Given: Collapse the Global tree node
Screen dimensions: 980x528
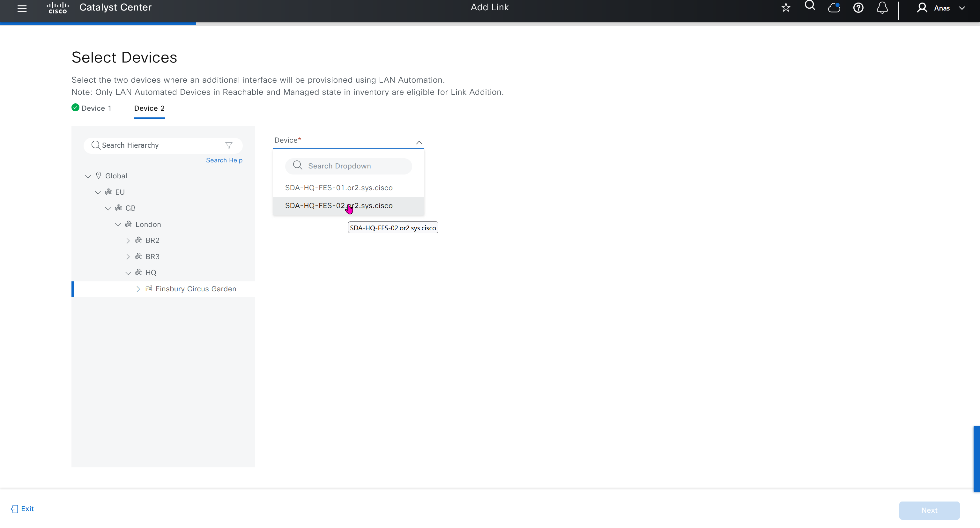Looking at the screenshot, I should (x=88, y=176).
